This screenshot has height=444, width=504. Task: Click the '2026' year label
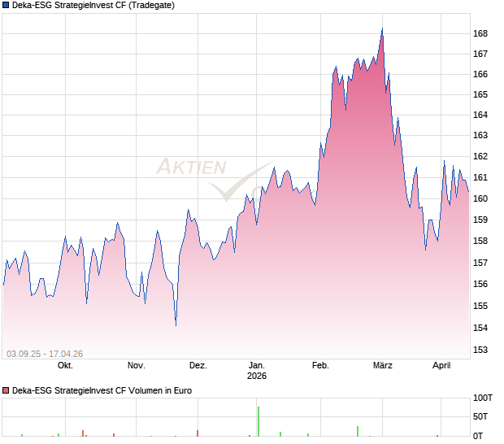(257, 376)
